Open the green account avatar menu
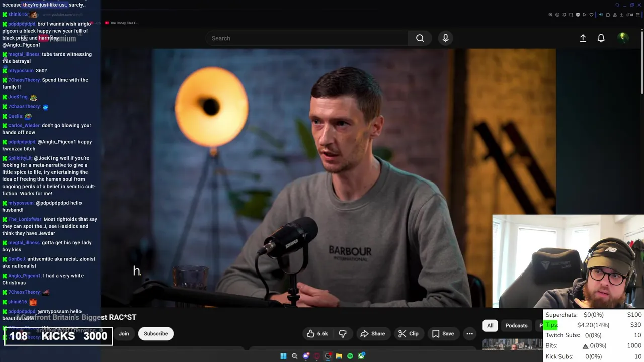 click(622, 38)
